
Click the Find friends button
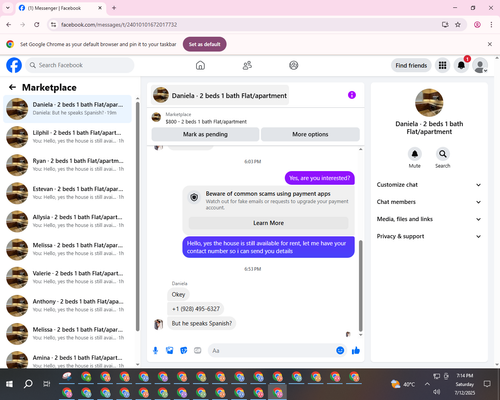411,65
